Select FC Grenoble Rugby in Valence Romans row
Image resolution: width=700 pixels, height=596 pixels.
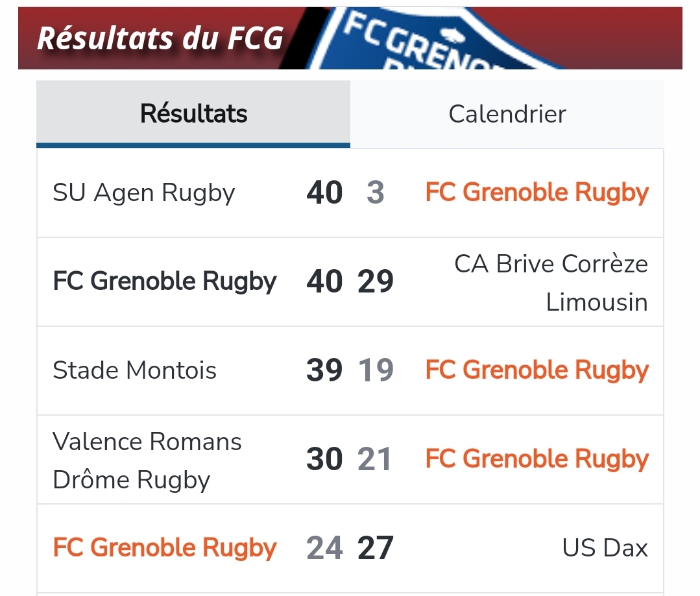coord(537,459)
